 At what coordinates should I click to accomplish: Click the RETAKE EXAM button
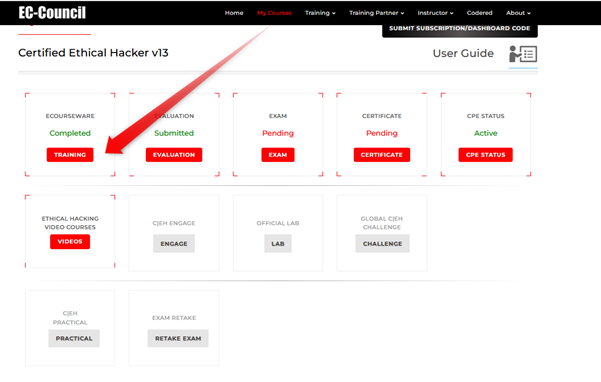point(178,338)
